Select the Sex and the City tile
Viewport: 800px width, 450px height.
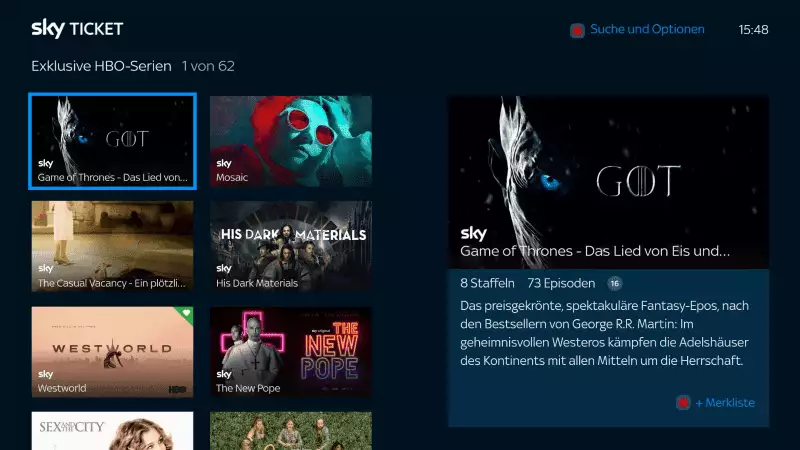pos(112,431)
